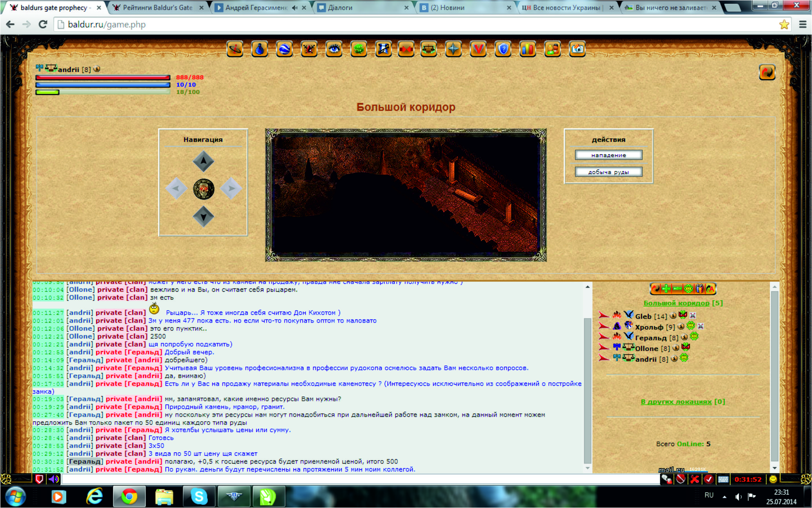Open the two people community icon

(552, 49)
